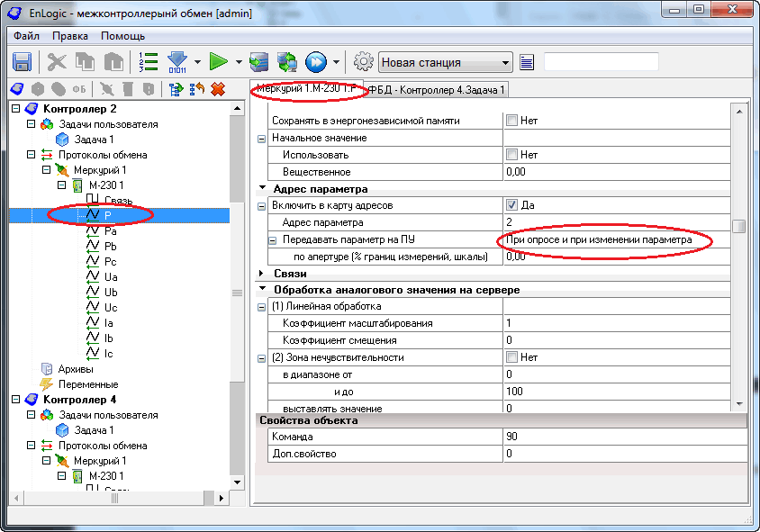This screenshot has width=760, height=532.
Task: Click the server with green arrows icon
Action: click(287, 62)
